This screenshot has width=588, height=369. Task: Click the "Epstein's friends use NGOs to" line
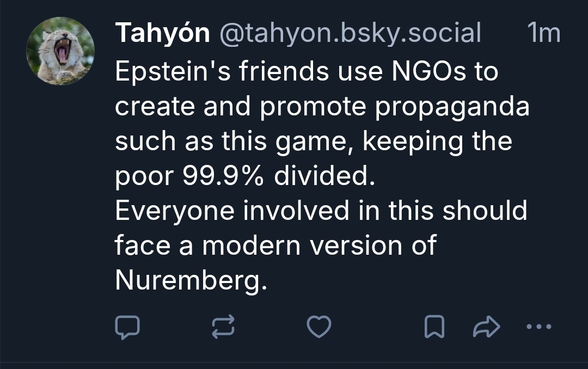click(307, 72)
